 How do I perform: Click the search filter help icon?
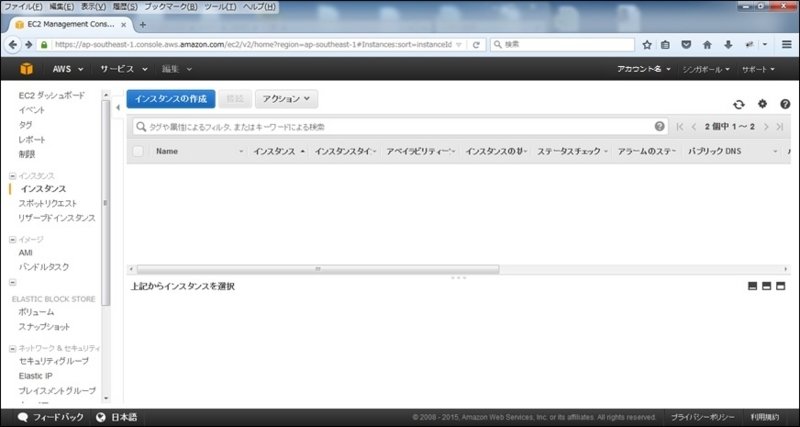pyautogui.click(x=660, y=127)
